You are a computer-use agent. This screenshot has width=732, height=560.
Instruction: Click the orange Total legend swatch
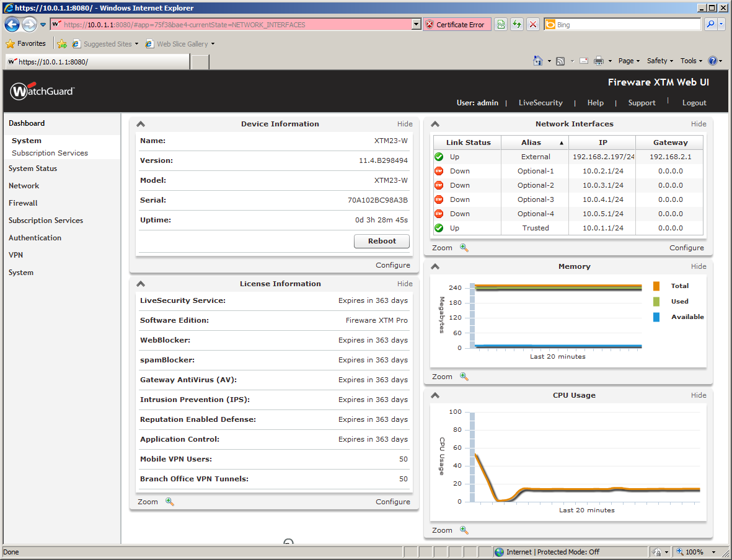(x=656, y=286)
